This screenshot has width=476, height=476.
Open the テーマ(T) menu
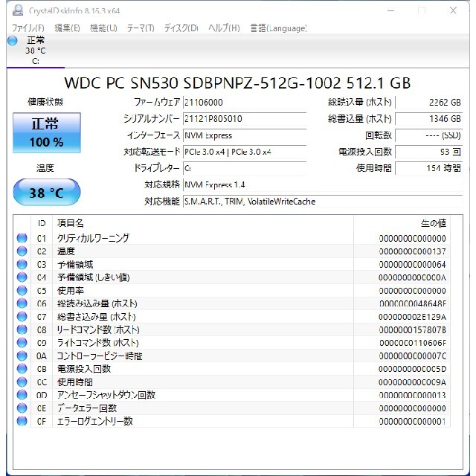pos(141,28)
